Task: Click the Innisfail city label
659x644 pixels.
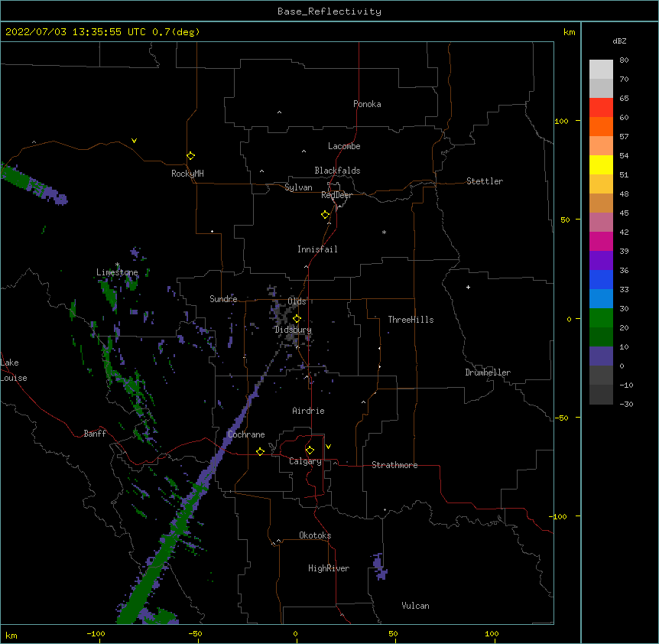Action: 317,249
